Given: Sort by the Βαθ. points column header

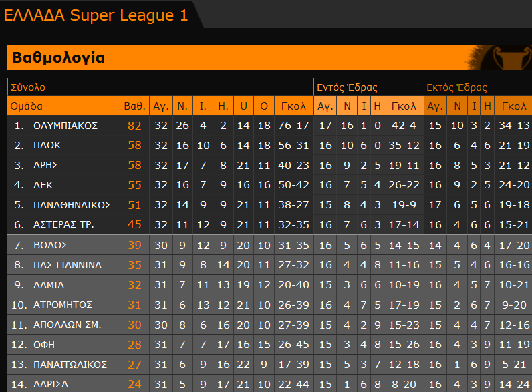Looking at the screenshot, I should click(x=134, y=106).
